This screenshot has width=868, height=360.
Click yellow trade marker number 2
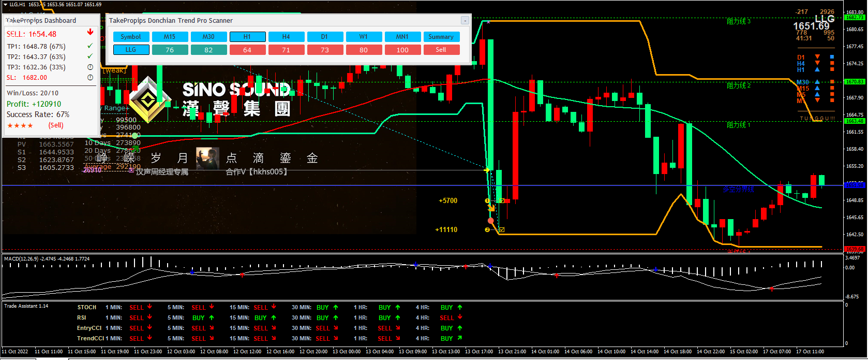(487, 229)
